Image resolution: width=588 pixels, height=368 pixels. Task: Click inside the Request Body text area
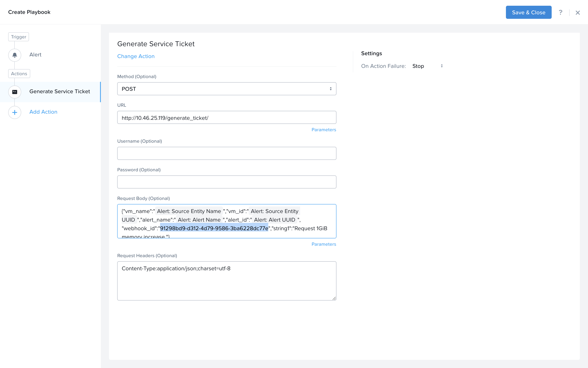point(227,221)
